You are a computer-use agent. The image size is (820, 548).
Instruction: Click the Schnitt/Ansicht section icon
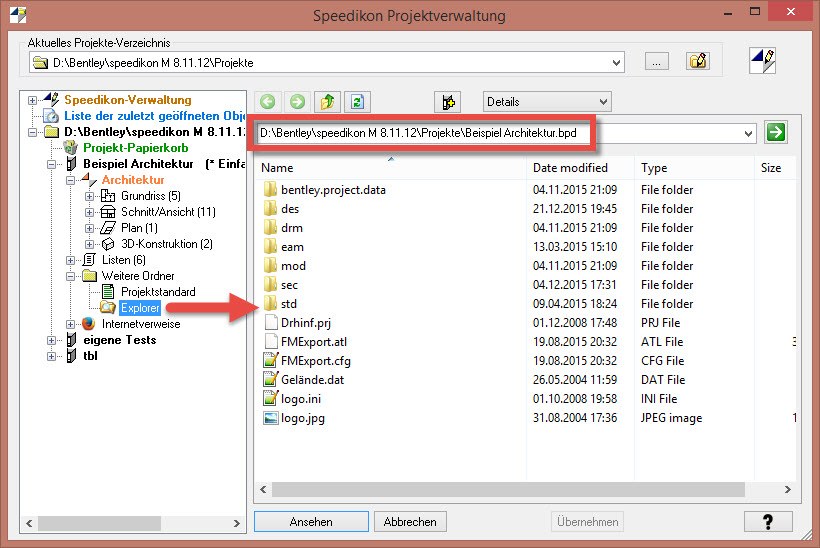pos(108,212)
